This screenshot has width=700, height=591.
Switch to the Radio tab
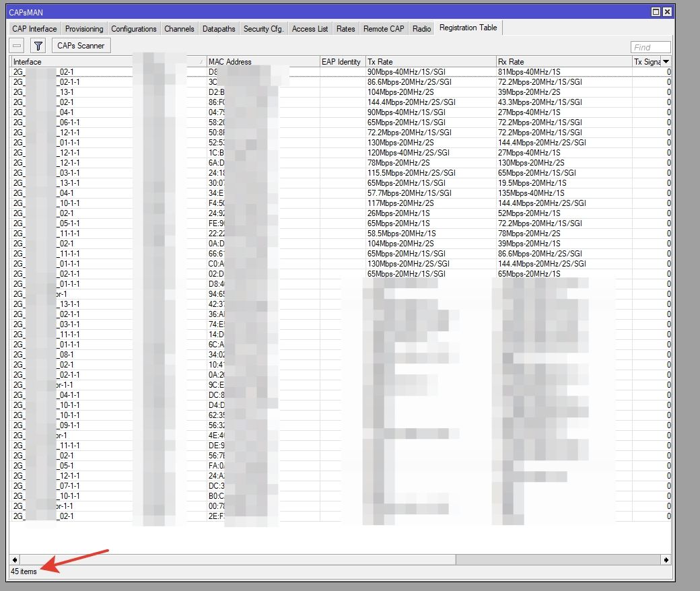(421, 28)
